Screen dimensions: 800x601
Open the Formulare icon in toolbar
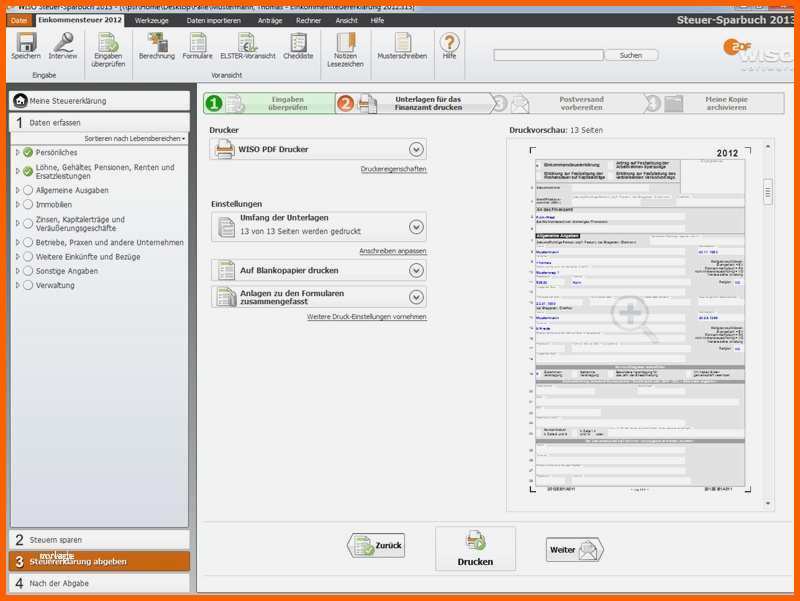tap(197, 42)
